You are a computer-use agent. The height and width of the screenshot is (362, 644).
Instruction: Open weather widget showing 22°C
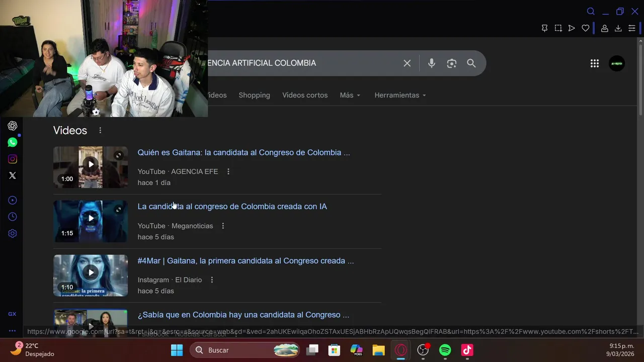(x=32, y=349)
